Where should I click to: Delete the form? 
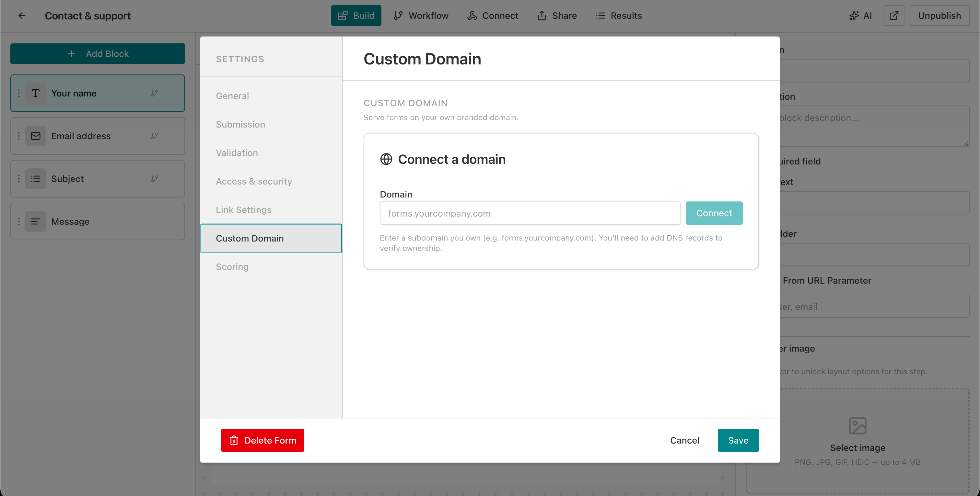click(x=262, y=440)
